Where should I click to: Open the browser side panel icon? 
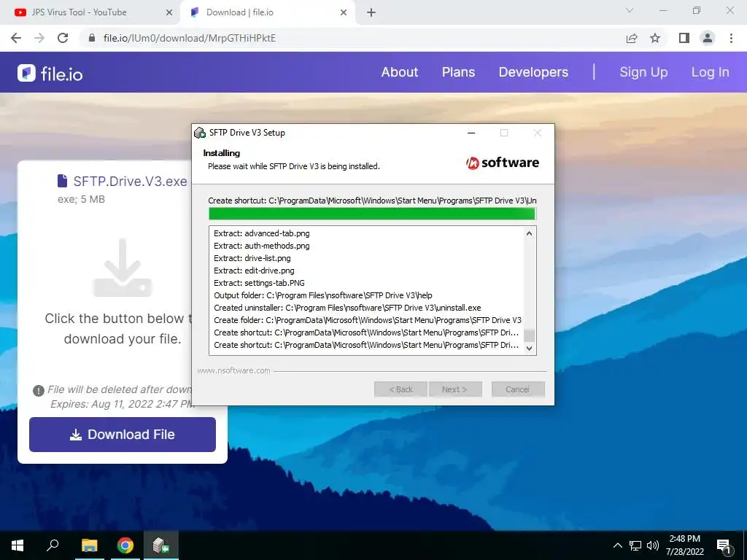click(684, 38)
